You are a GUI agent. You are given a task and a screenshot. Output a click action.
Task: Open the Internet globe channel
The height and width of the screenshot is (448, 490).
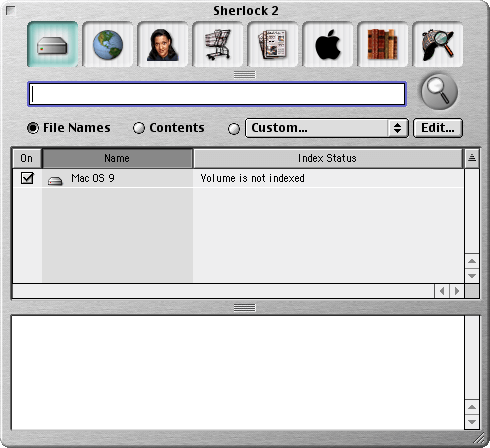[x=108, y=44]
